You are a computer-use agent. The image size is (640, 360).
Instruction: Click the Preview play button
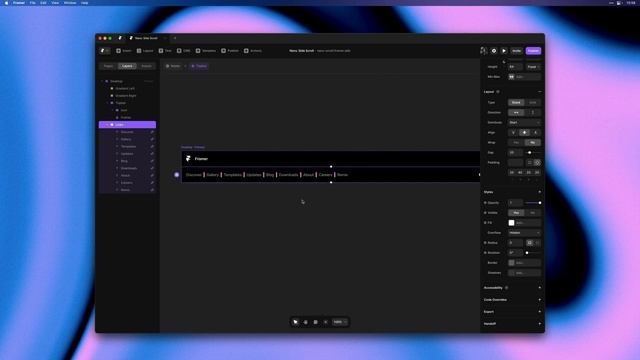[x=504, y=51]
